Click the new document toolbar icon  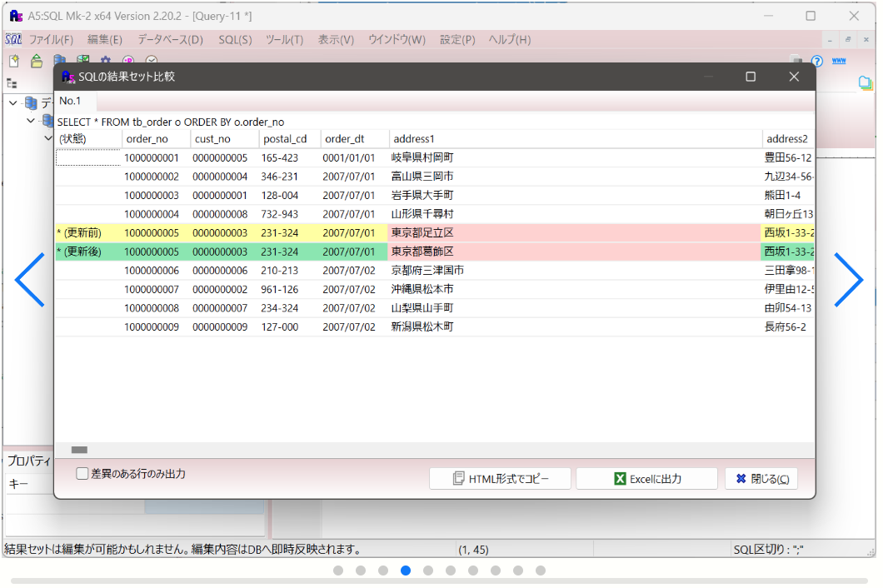[x=14, y=61]
